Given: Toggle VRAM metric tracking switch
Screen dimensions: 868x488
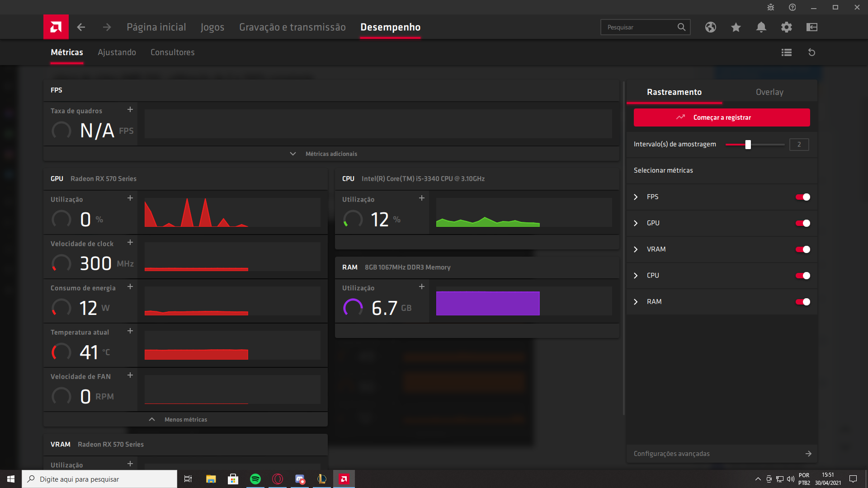Looking at the screenshot, I should coord(803,249).
